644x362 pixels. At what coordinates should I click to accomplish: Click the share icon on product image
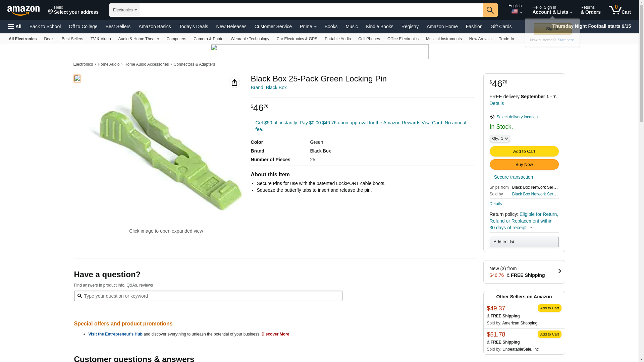coord(234,82)
